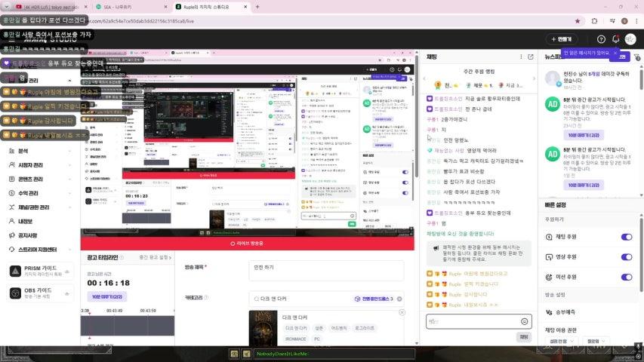Open a new browser tab
The width and height of the screenshot is (644, 362).
click(x=257, y=7)
